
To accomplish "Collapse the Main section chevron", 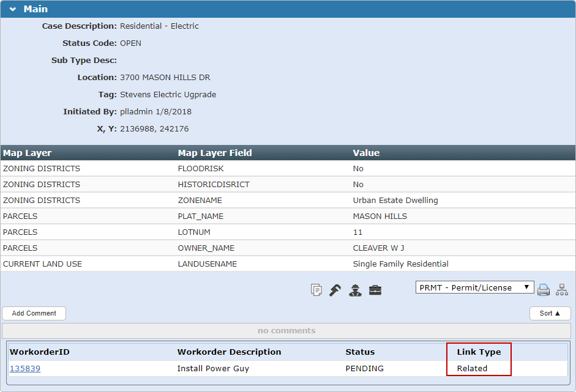I will click(x=13, y=9).
